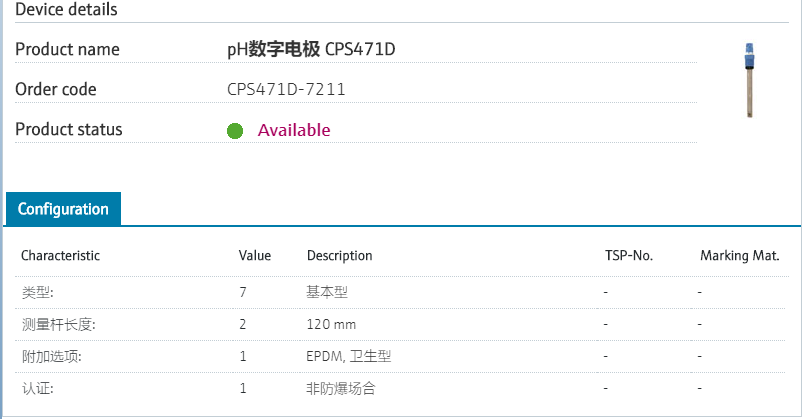Select the 类型 characteristic row
805x419 pixels.
[38, 292]
